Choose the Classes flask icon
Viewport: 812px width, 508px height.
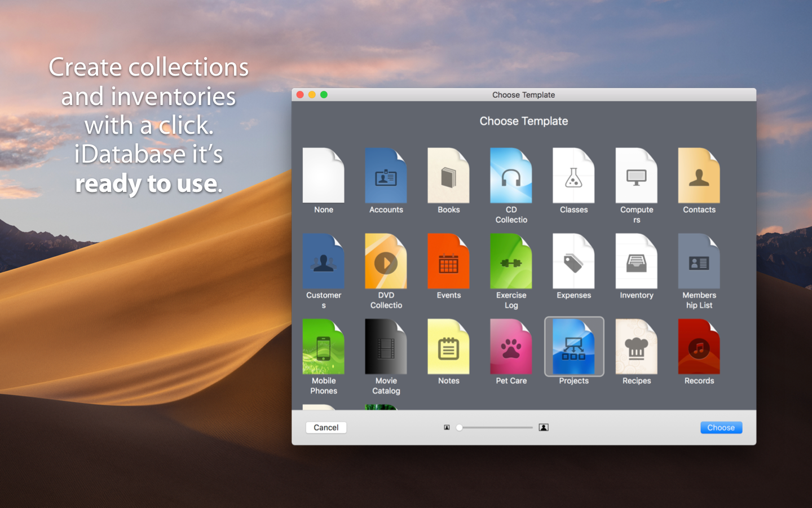[x=573, y=176]
